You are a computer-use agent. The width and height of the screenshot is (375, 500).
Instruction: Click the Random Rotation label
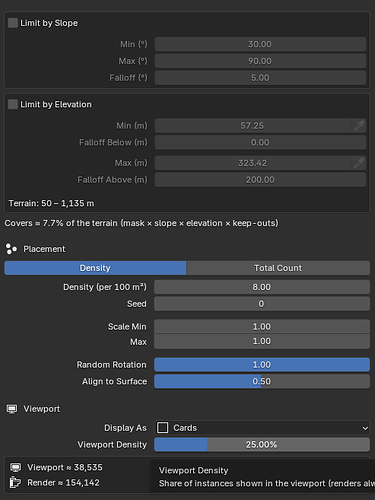pos(112,365)
